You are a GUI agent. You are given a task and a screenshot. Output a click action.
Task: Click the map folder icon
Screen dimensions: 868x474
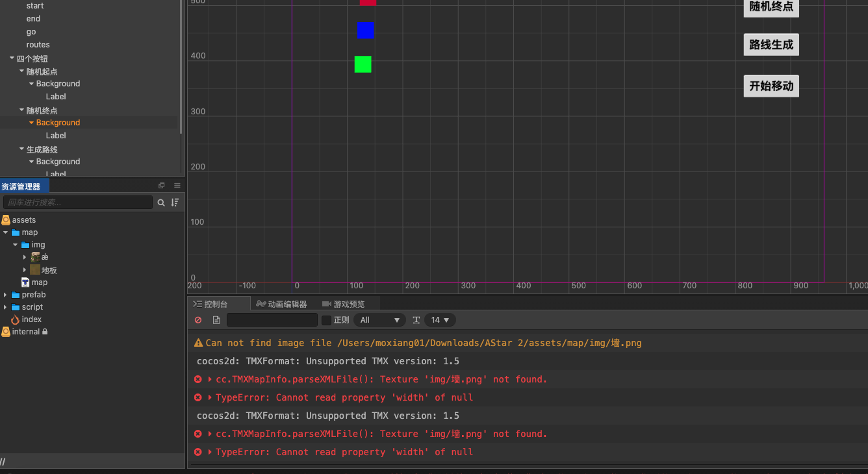pos(16,232)
